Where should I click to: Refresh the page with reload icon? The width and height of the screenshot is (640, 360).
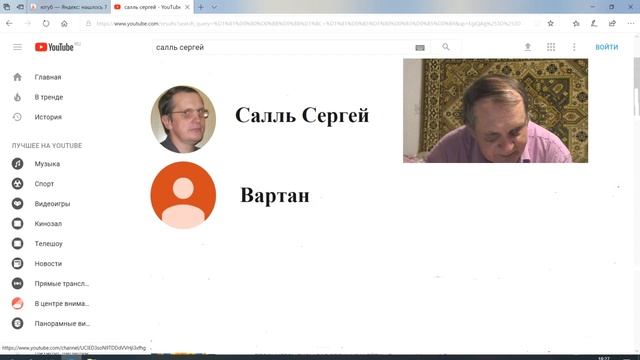coord(46,24)
